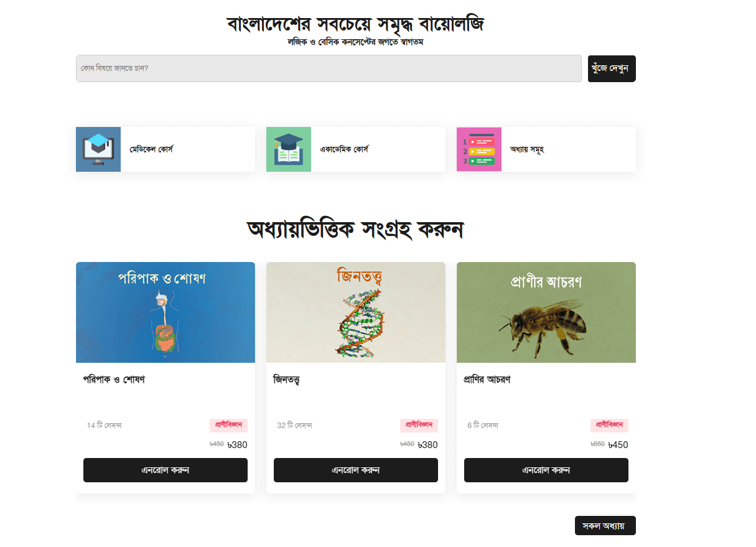Screen dimensions: 756x547
Task: Click the প্রাণীবিজ্ঞান tag on প্রাণির আচরণ card
Action: pyautogui.click(x=609, y=425)
